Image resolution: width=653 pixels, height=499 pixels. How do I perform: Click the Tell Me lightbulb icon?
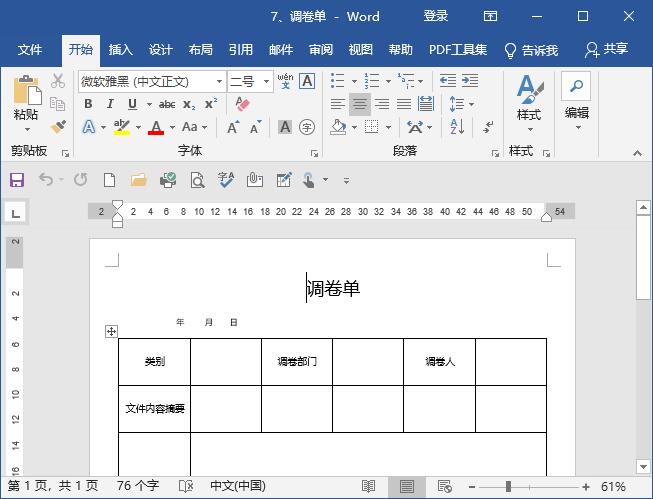tap(510, 50)
